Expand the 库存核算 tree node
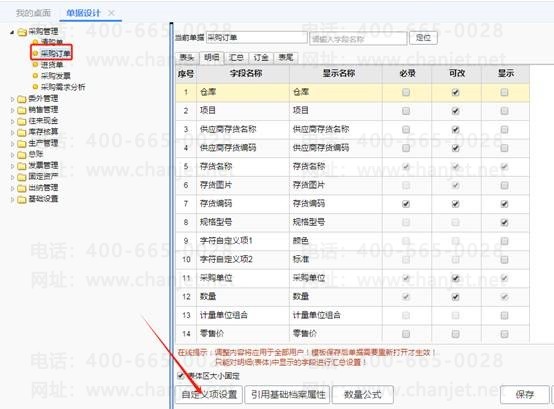This screenshot has width=554, height=409. (x=12, y=133)
